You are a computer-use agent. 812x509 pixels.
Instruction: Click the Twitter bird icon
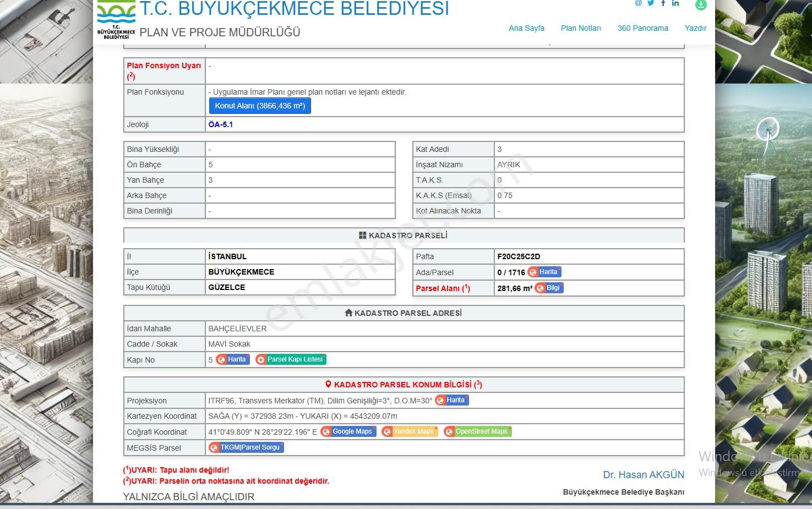[651, 3]
